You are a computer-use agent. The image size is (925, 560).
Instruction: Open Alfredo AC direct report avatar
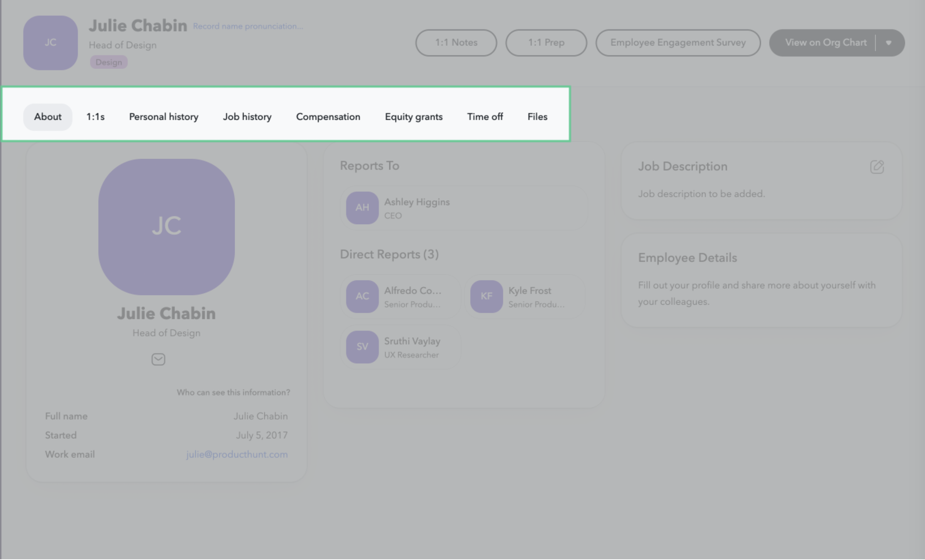362,297
